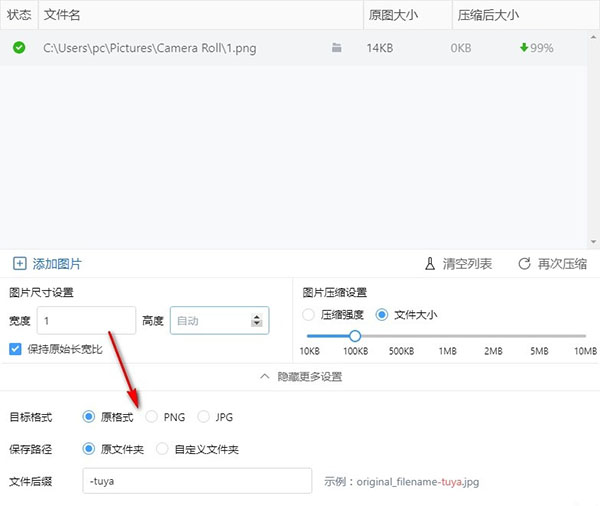Click the recompress refresh icon
600x506 pixels.
point(524,264)
